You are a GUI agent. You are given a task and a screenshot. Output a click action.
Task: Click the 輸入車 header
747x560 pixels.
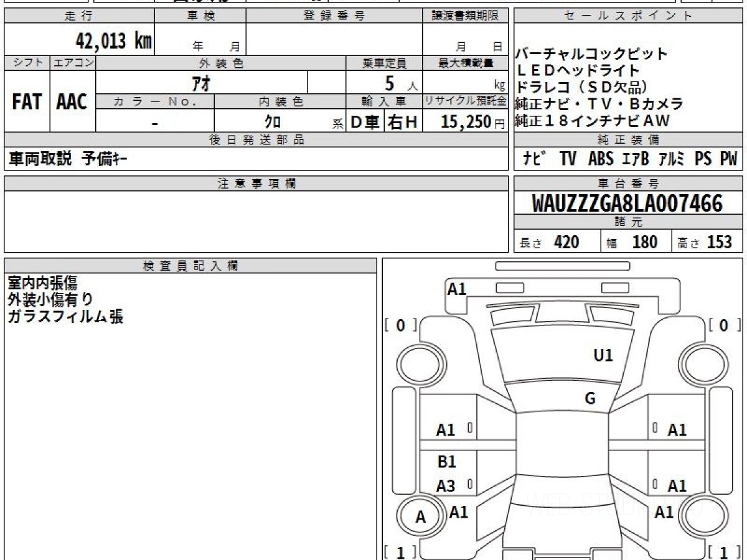tap(384, 101)
